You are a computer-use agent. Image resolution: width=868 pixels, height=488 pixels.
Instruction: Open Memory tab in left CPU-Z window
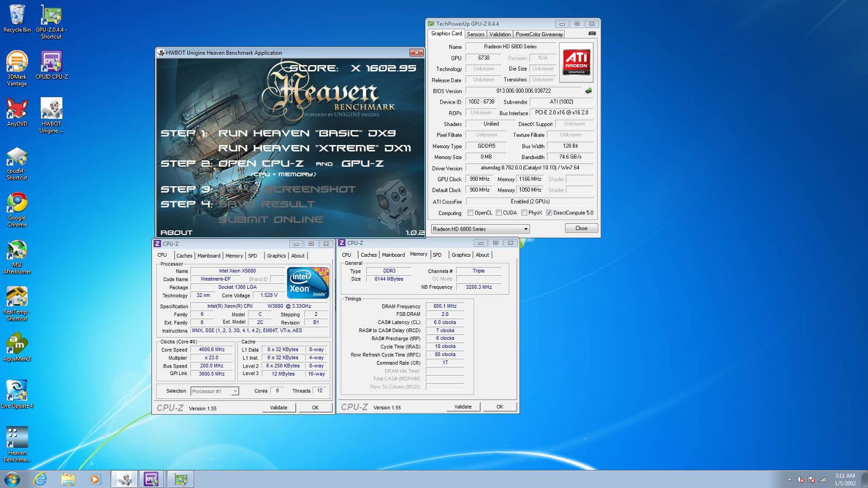[234, 256]
